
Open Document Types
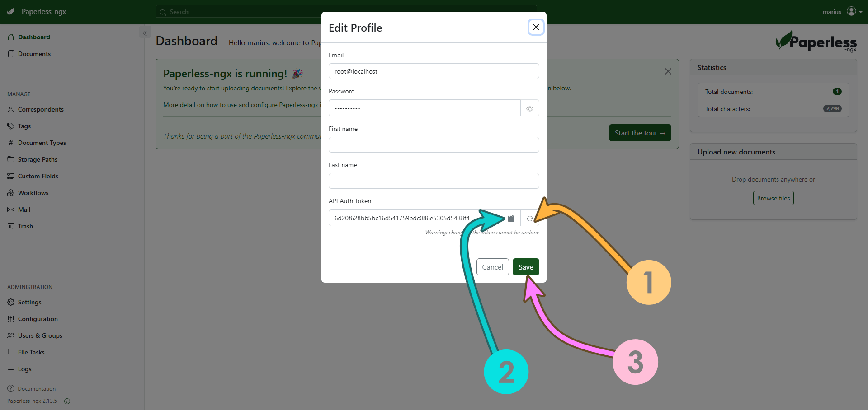pyautogui.click(x=42, y=143)
